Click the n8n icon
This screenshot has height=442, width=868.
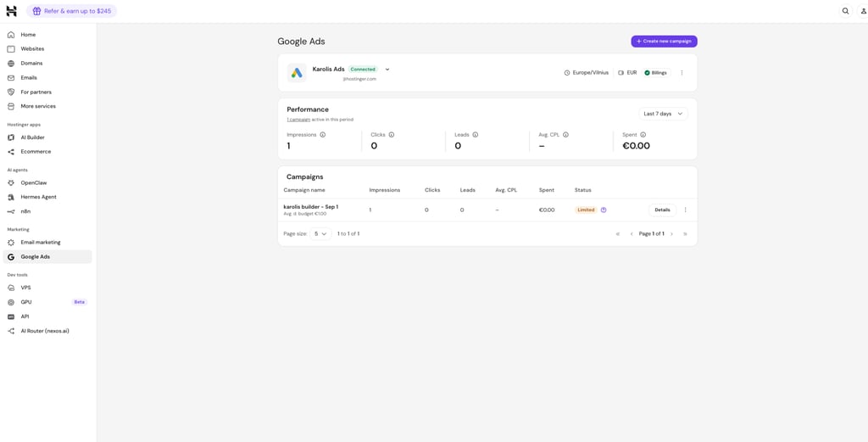(11, 211)
